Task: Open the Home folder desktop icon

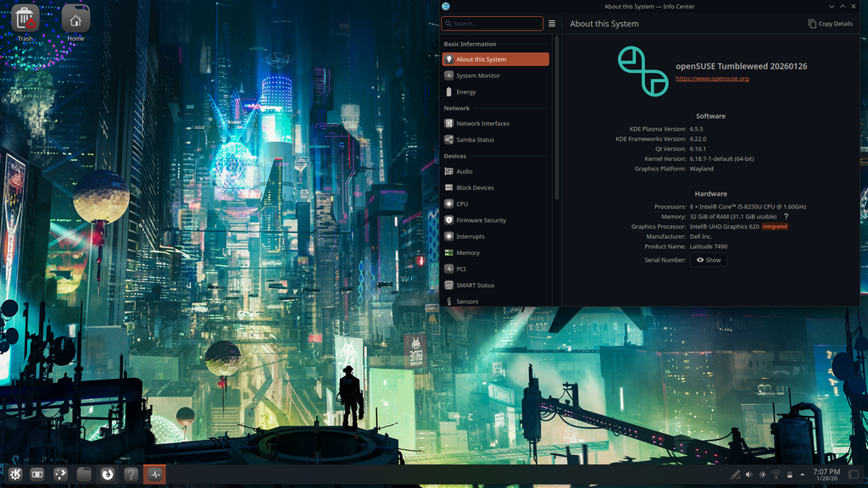Action: pos(75,23)
